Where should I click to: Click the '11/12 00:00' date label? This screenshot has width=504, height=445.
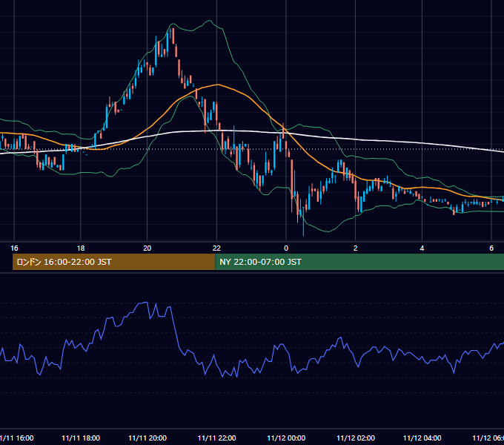286,438
